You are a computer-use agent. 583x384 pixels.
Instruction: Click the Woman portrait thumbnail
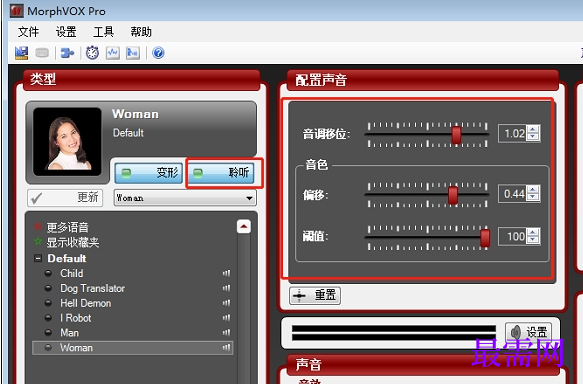click(67, 142)
